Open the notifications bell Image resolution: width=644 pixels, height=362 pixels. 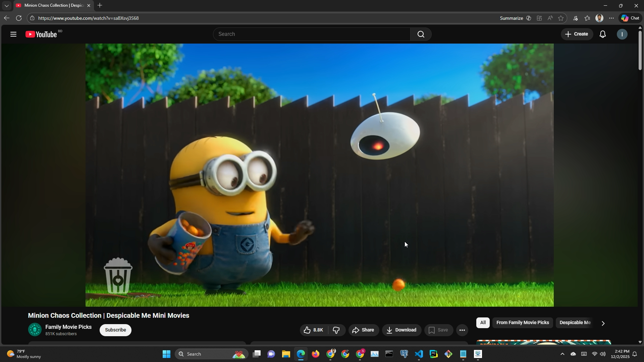click(603, 34)
